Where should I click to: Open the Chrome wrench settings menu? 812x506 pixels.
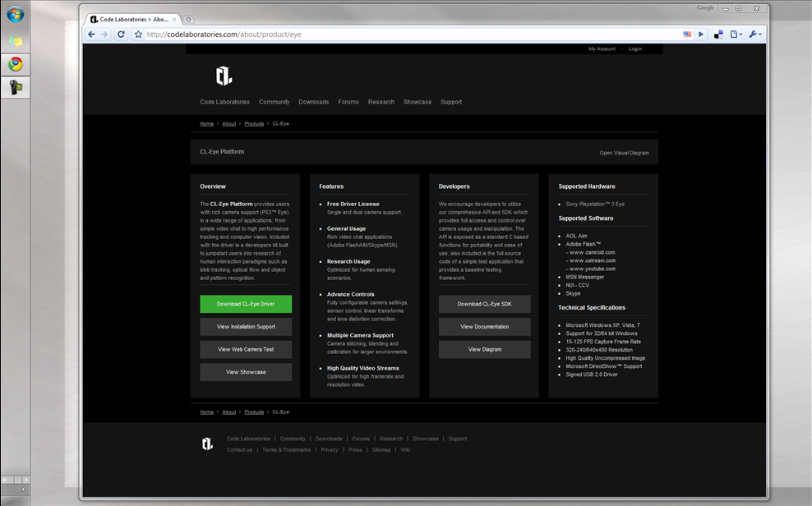(755, 34)
